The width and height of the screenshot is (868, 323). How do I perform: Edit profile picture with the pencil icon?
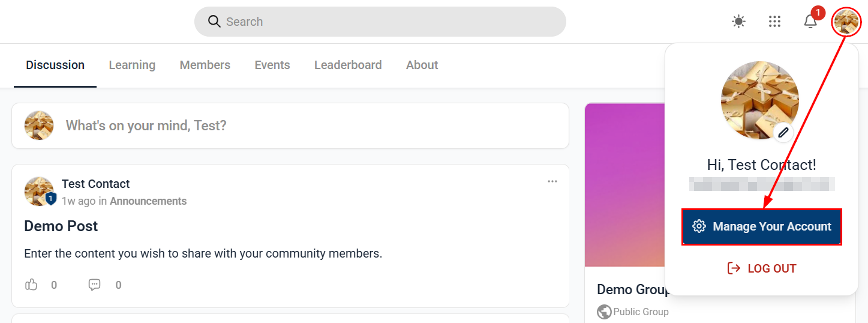click(783, 133)
